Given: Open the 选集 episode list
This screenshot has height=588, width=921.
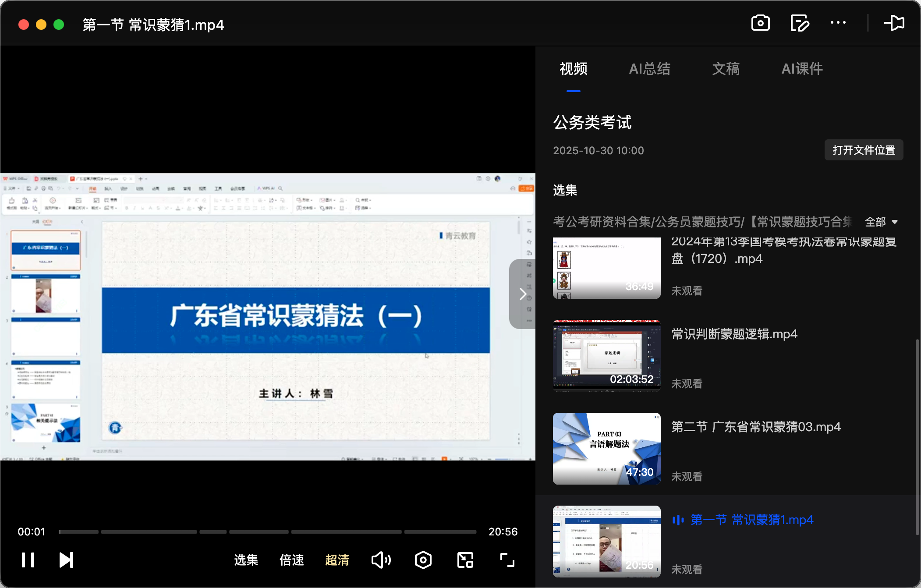Looking at the screenshot, I should point(246,560).
